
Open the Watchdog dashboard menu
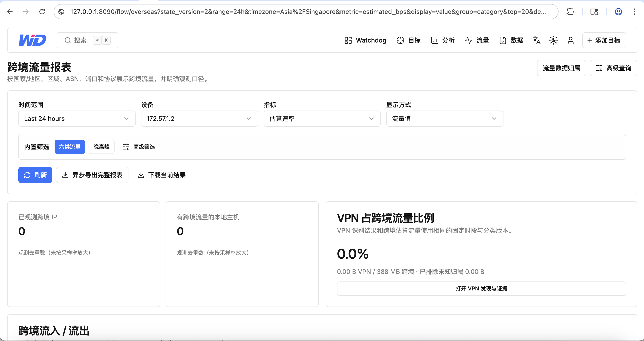point(365,40)
